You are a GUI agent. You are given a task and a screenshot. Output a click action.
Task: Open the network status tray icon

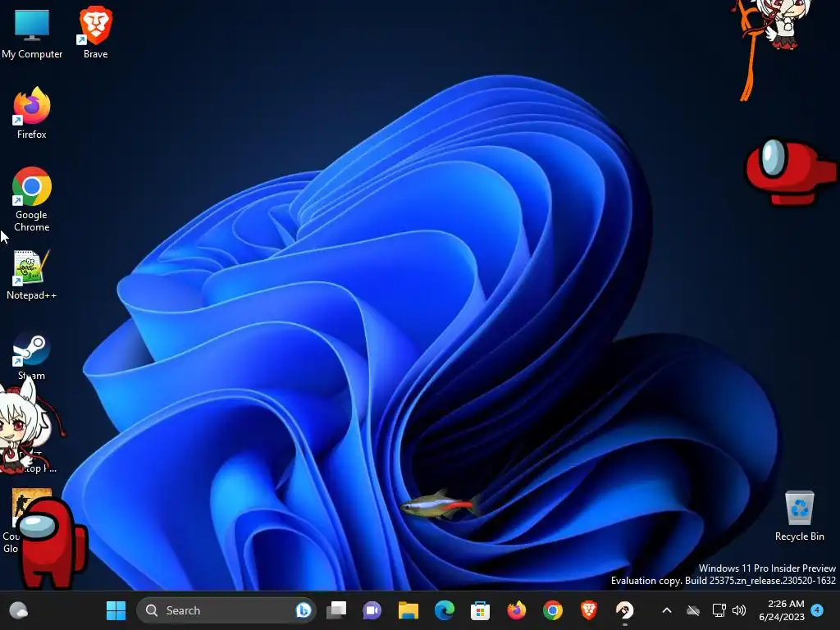pos(719,610)
